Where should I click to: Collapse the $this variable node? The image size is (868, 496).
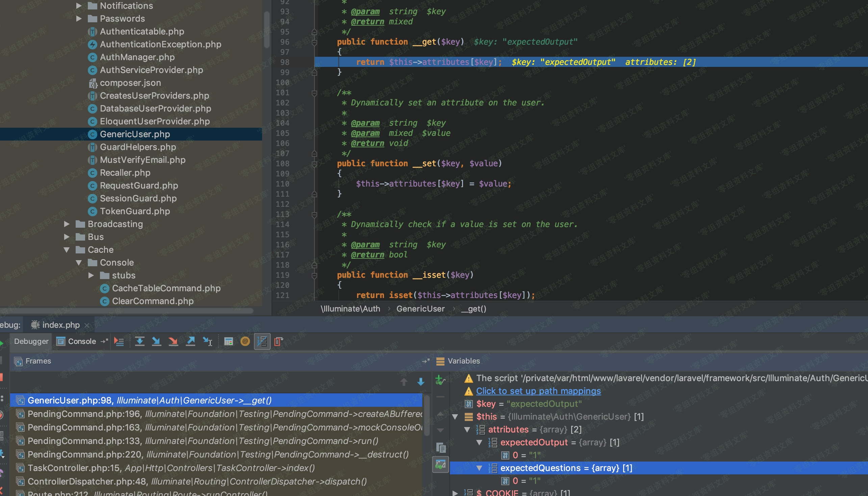(455, 417)
